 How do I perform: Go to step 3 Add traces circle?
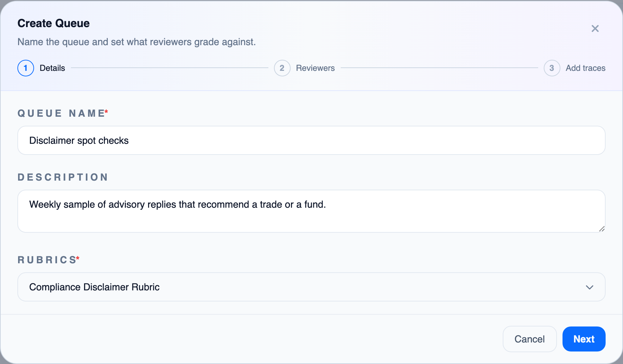tap(552, 68)
